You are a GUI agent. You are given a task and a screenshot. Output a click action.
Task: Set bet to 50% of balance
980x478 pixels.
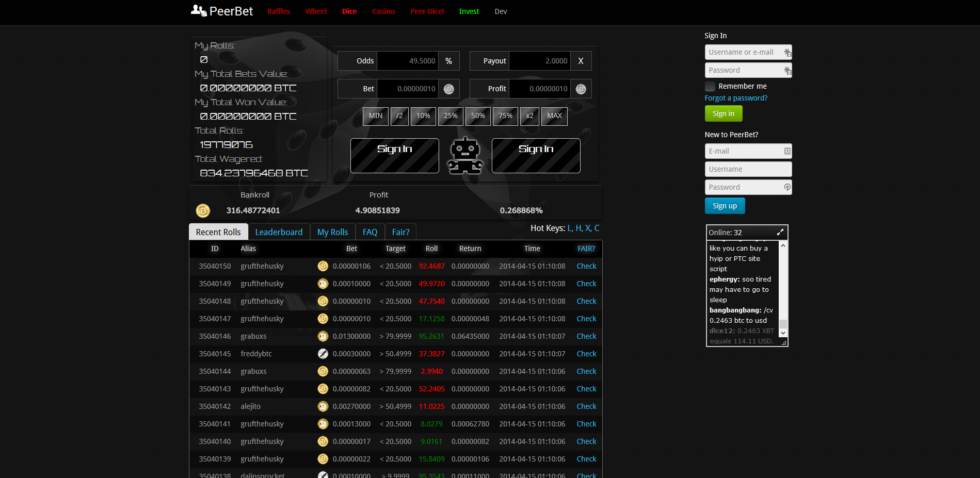click(x=478, y=116)
